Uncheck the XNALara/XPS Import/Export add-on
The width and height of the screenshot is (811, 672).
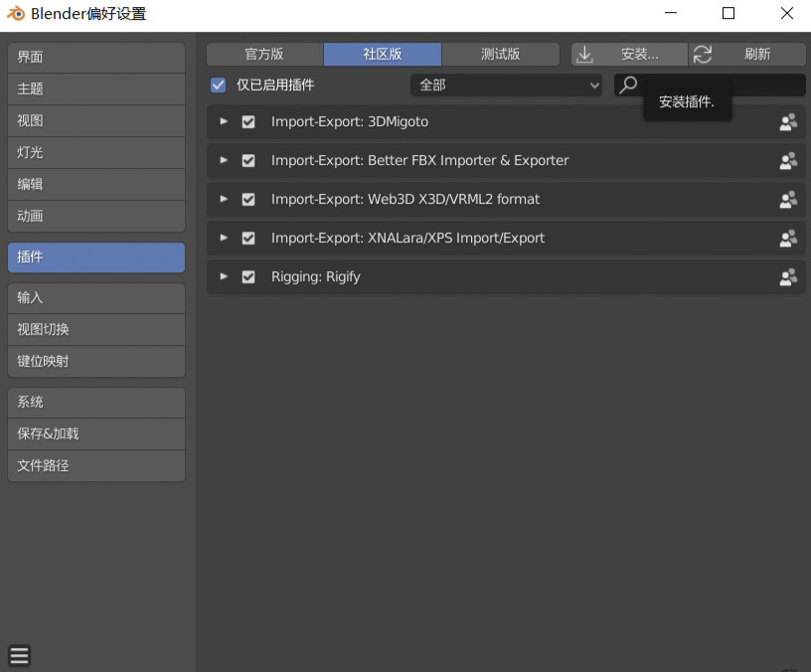[248, 239]
